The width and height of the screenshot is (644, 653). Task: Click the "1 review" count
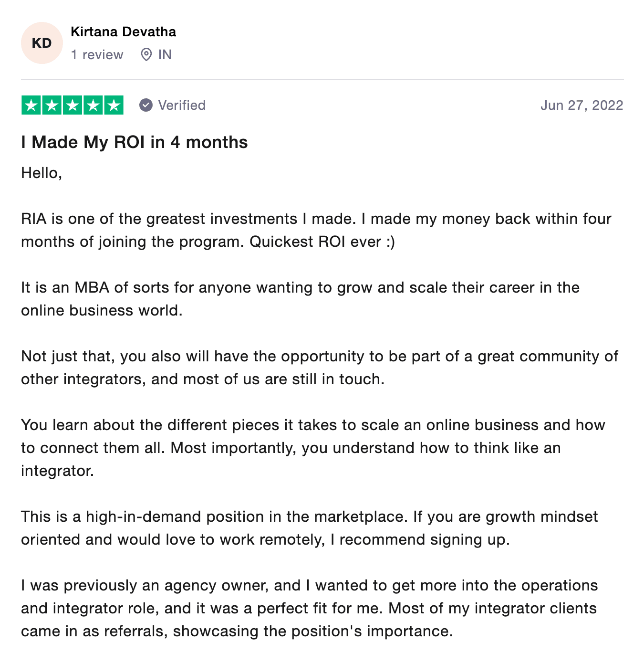click(97, 55)
